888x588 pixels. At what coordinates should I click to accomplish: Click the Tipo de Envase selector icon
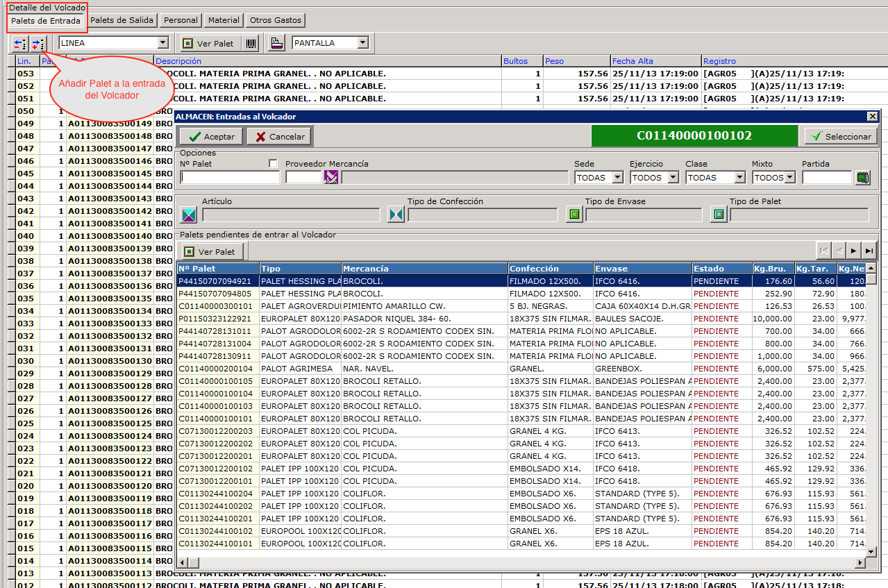coord(574,215)
